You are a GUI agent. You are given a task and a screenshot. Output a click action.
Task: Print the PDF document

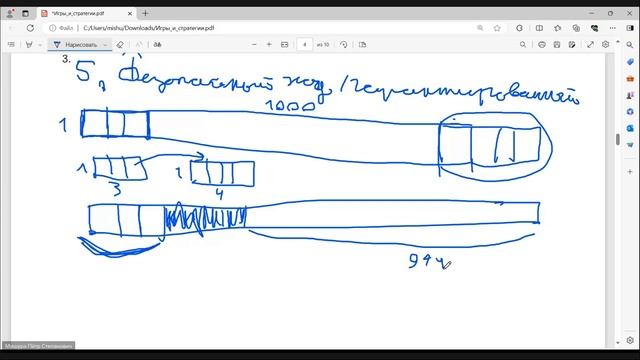(542, 44)
